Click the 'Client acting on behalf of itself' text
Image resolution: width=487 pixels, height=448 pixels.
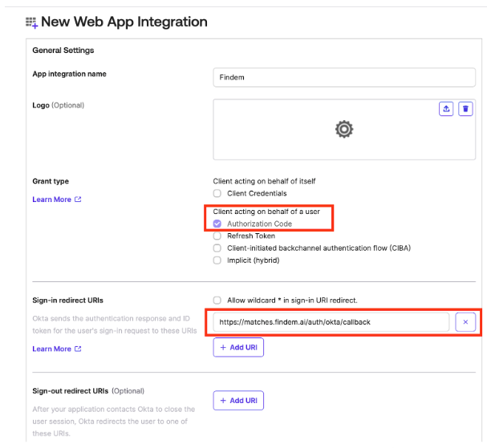tap(264, 181)
